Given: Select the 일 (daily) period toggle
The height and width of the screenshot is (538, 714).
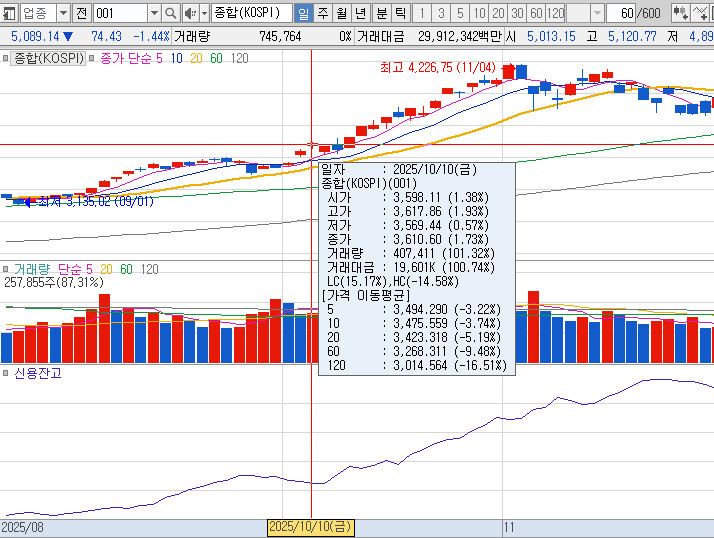Looking at the screenshot, I should (303, 13).
